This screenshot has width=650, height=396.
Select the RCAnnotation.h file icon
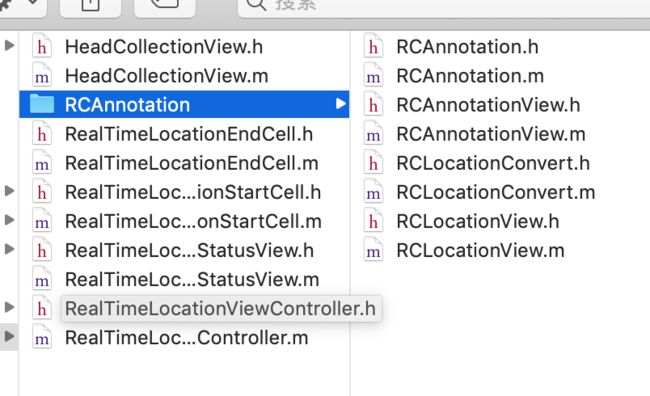[373, 46]
